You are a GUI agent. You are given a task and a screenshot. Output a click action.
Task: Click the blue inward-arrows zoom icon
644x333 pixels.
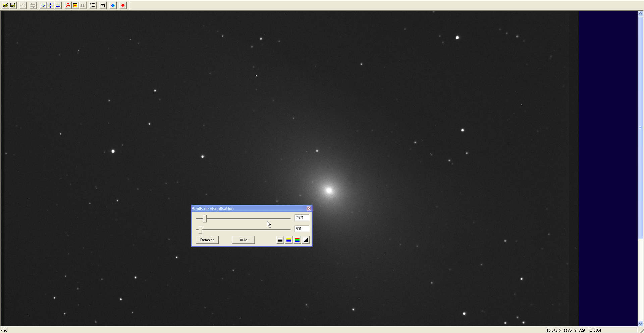tap(50, 5)
